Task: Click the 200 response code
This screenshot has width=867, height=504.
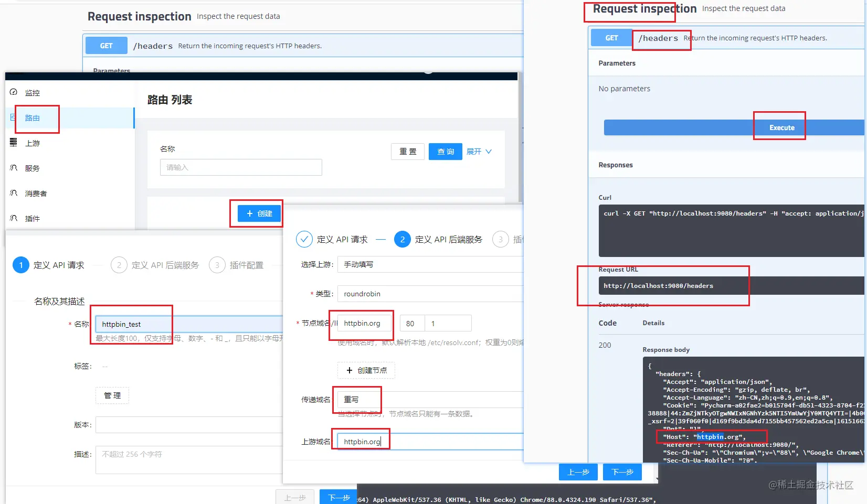Action: click(605, 345)
